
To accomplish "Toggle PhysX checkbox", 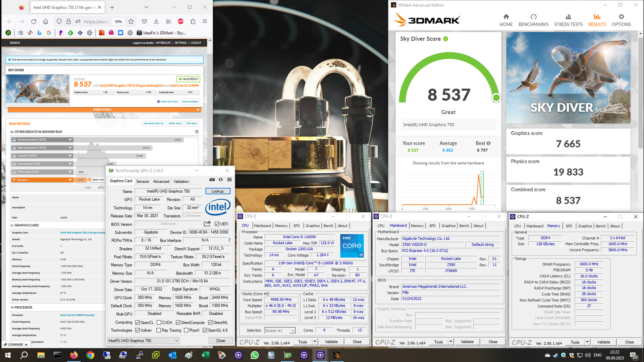I will [186, 330].
